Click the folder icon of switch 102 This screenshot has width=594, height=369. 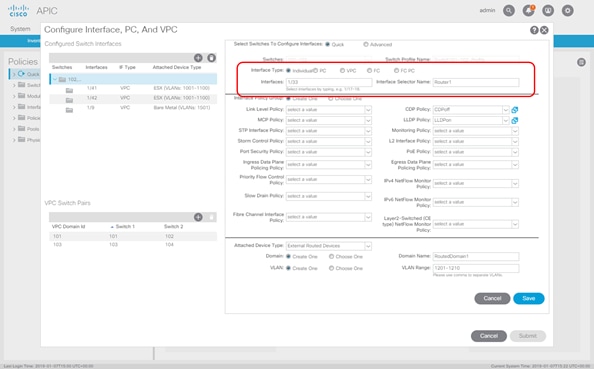(62, 79)
